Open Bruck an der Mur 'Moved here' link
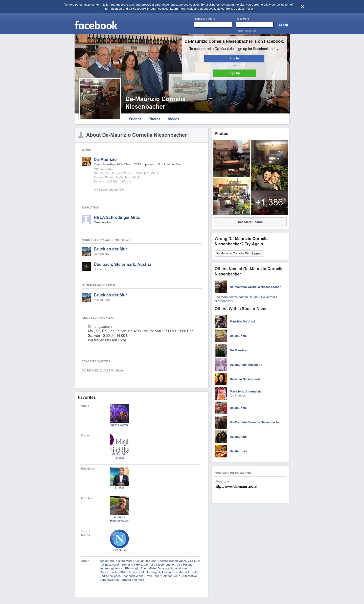The height and width of the screenshot is (604, 364). [110, 295]
